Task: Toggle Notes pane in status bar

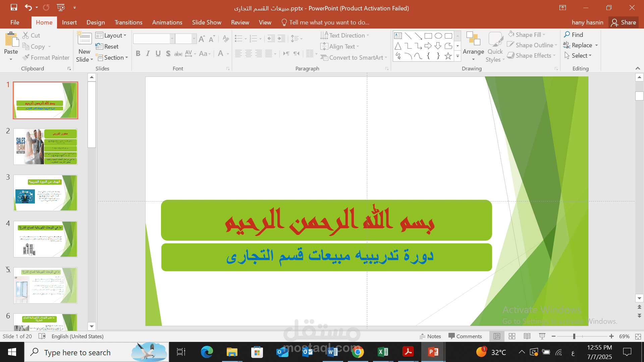Action: [x=430, y=336]
